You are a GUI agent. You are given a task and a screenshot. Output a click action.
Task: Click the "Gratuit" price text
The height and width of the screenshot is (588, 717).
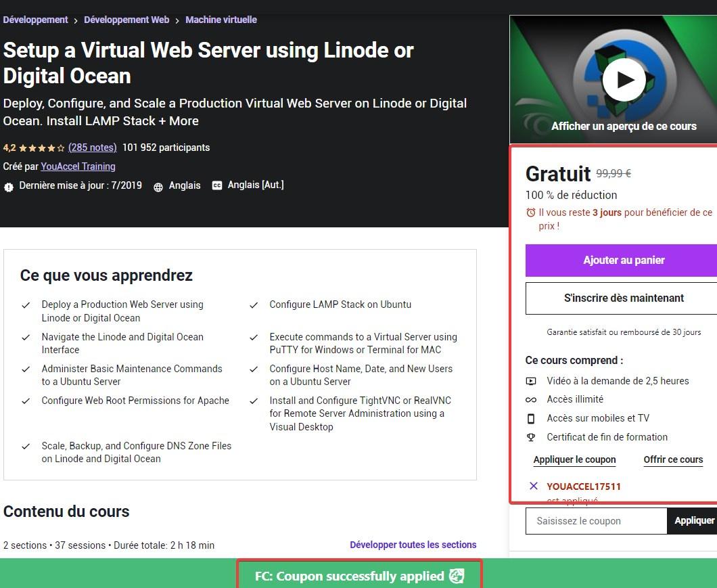558,174
